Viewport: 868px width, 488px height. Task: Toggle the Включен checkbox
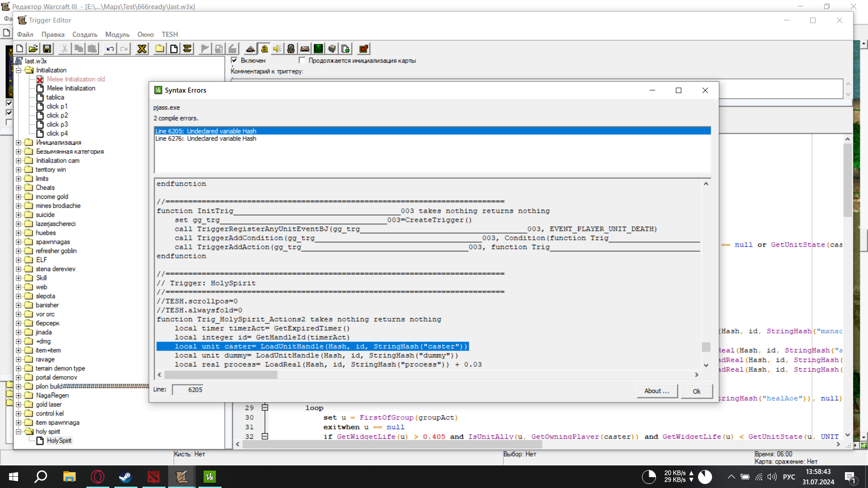234,61
